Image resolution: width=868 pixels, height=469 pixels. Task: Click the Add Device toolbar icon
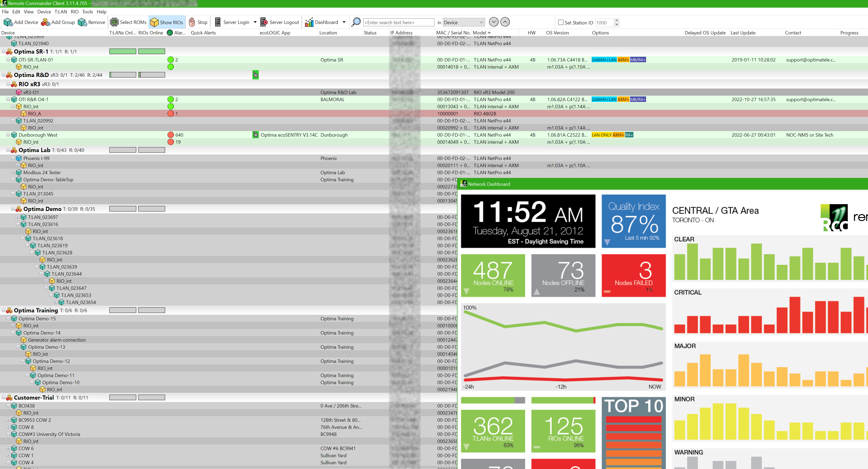click(x=8, y=22)
